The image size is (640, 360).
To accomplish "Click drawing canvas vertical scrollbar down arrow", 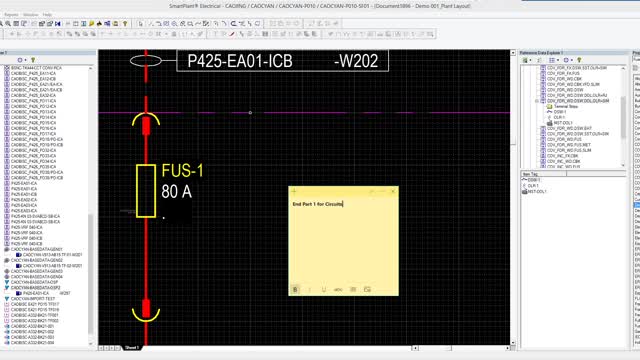I will (x=513, y=343).
